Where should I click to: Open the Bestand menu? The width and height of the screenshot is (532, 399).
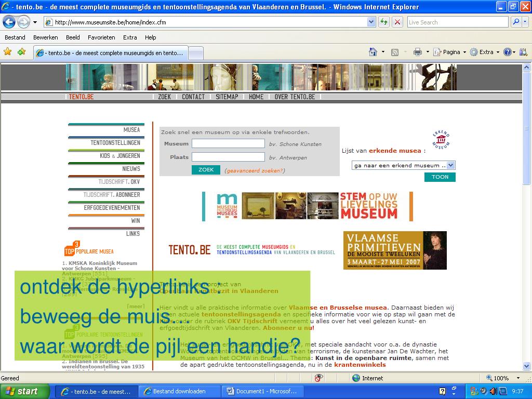(x=15, y=37)
